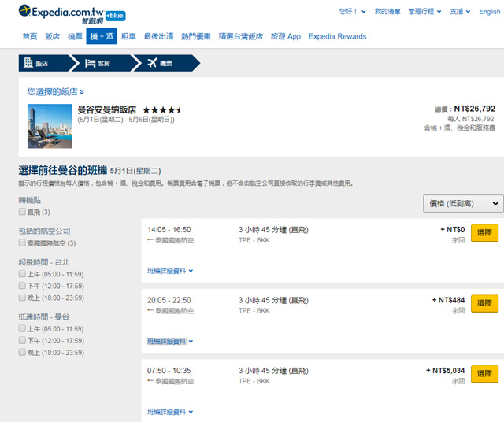504x422 pixels.
Task: Check departure 上午 (05:00 - 11:59) for 台北
Action: click(22, 274)
